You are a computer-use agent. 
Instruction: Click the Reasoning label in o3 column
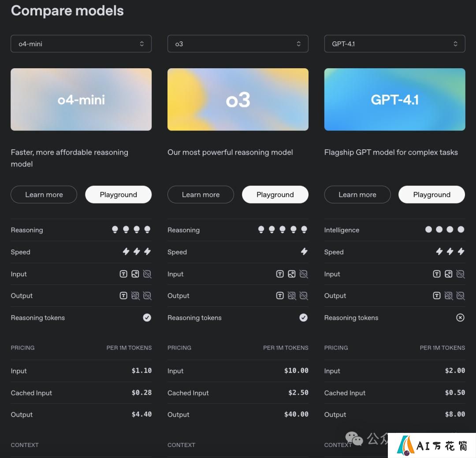coord(183,230)
